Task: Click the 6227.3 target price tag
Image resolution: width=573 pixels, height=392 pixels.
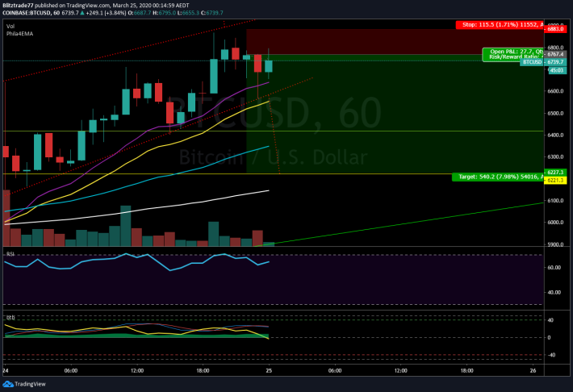Action: click(555, 172)
